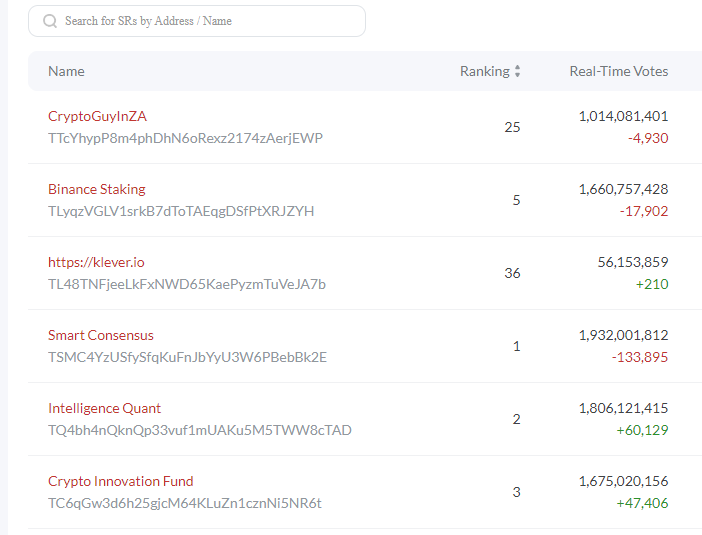
Task: Click the Name column header
Action: point(66,71)
